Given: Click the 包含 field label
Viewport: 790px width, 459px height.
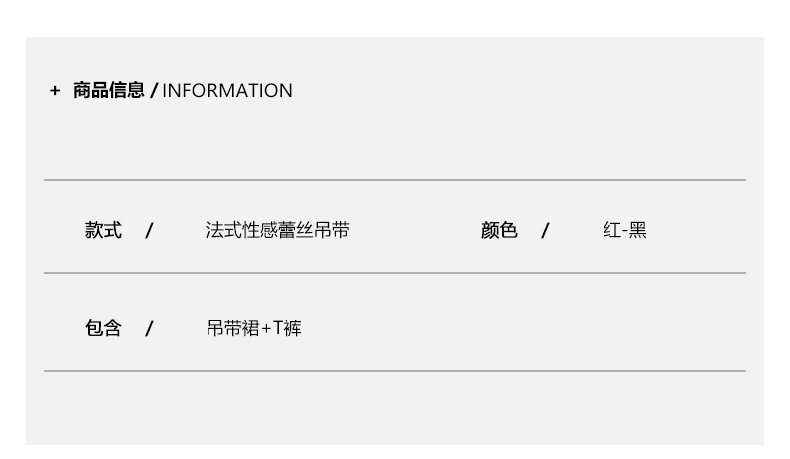Looking at the screenshot, I should 103,328.
